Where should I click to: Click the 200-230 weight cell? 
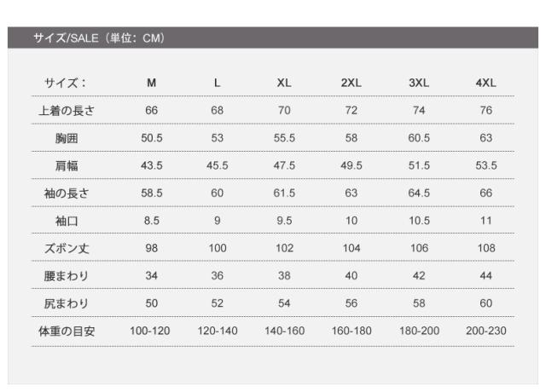pyautogui.click(x=485, y=331)
